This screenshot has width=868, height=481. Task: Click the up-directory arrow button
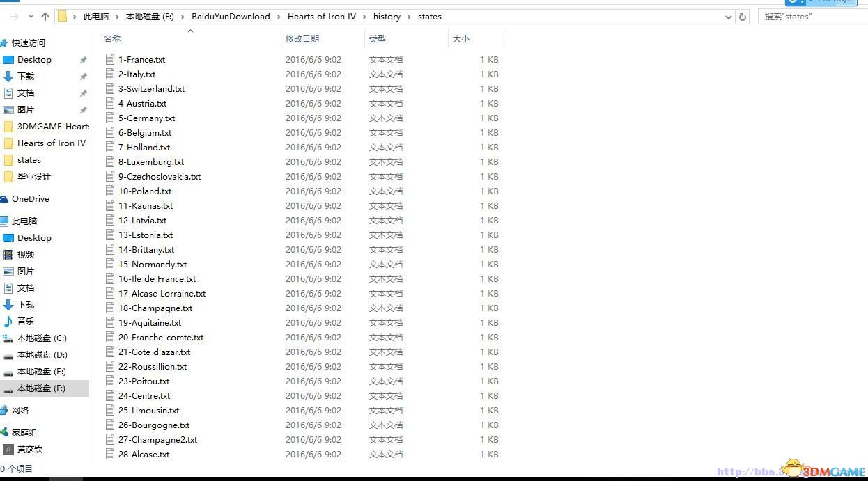(45, 17)
